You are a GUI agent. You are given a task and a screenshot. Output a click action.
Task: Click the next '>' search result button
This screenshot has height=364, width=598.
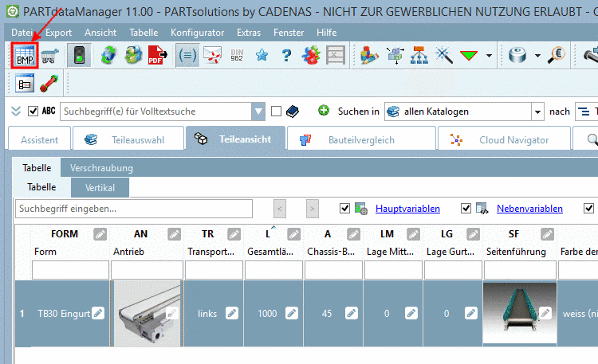click(x=313, y=209)
